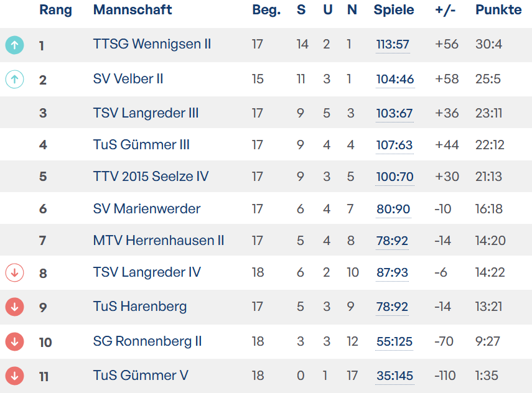Click the Mannschaft column header

coord(133,10)
